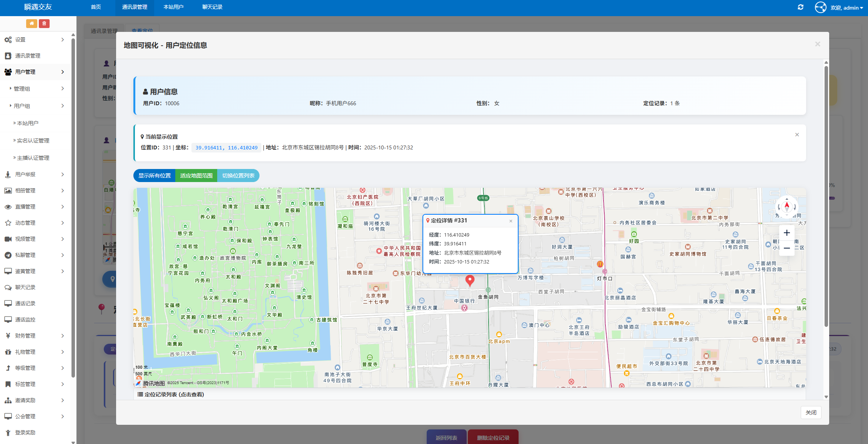This screenshot has height=444, width=868.
Task: Click the 适应地图范围 button
Action: coord(196,176)
